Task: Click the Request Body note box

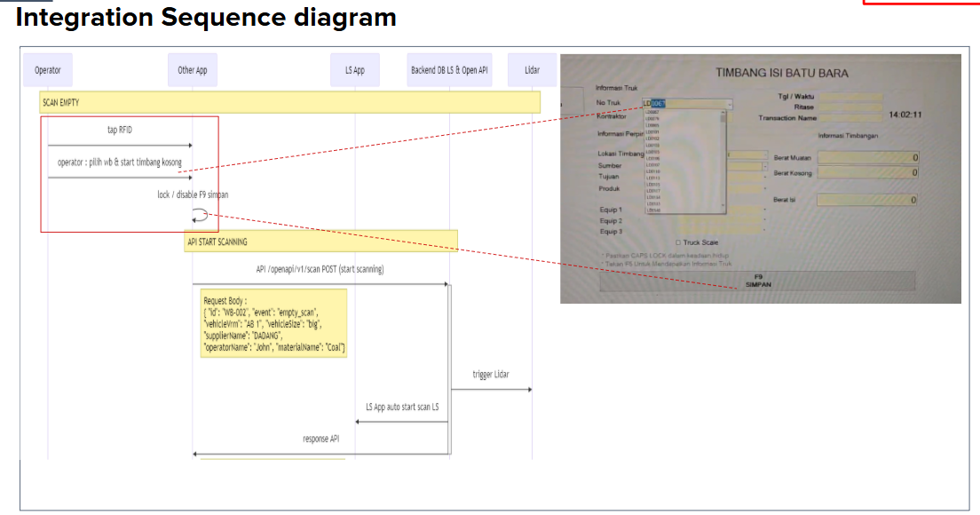Action: click(x=274, y=323)
